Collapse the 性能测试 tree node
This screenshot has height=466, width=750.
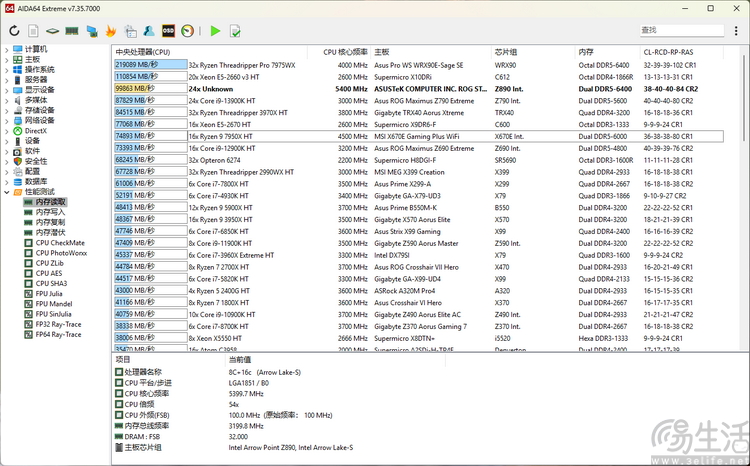(x=7, y=192)
